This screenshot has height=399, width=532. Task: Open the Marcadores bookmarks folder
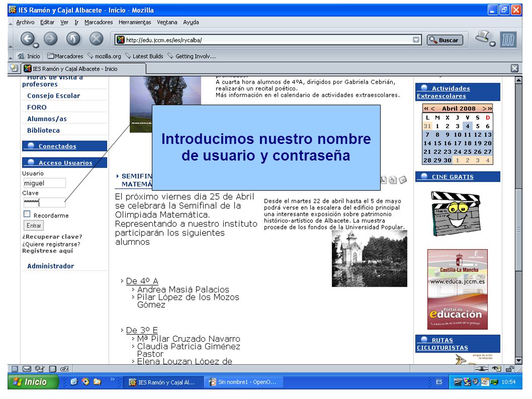[65, 56]
